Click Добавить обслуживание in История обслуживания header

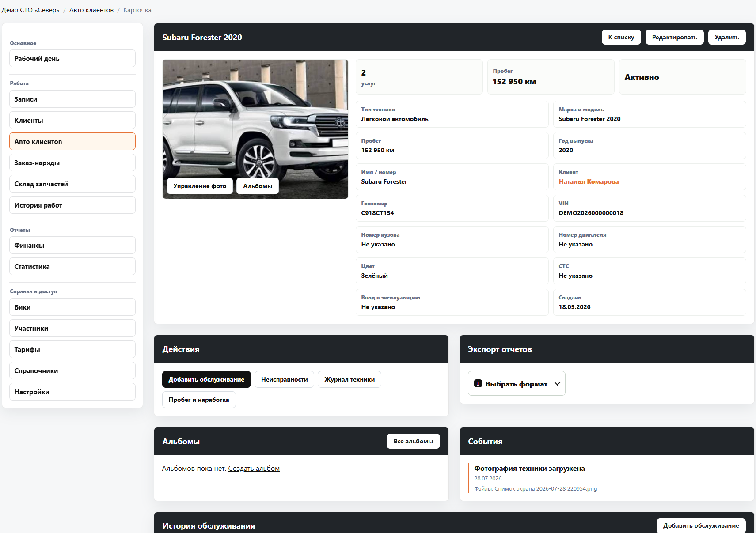pos(701,525)
